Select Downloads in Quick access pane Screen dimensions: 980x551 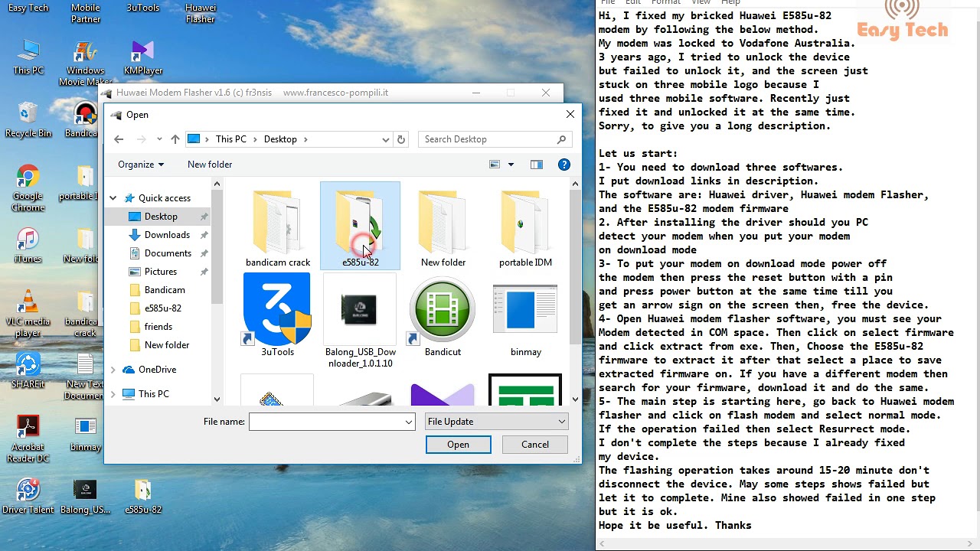167,235
